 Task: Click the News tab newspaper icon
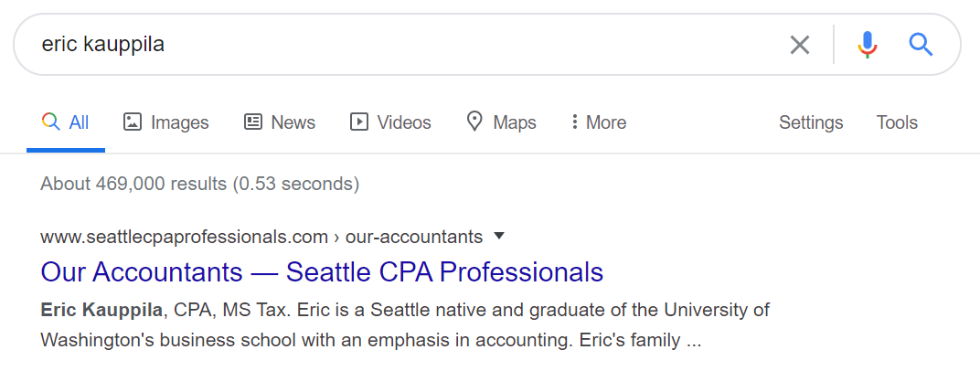tap(253, 122)
